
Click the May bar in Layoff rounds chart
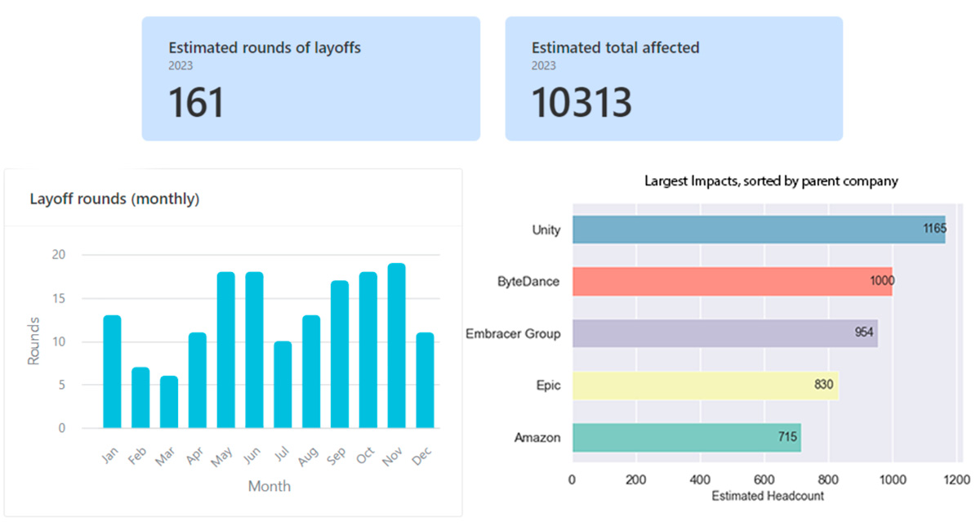[x=225, y=350]
